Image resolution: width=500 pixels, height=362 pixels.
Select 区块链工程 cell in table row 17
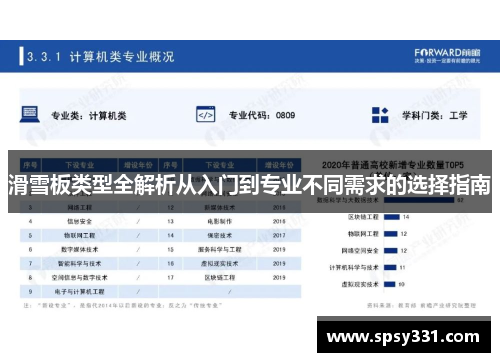tap(220, 277)
